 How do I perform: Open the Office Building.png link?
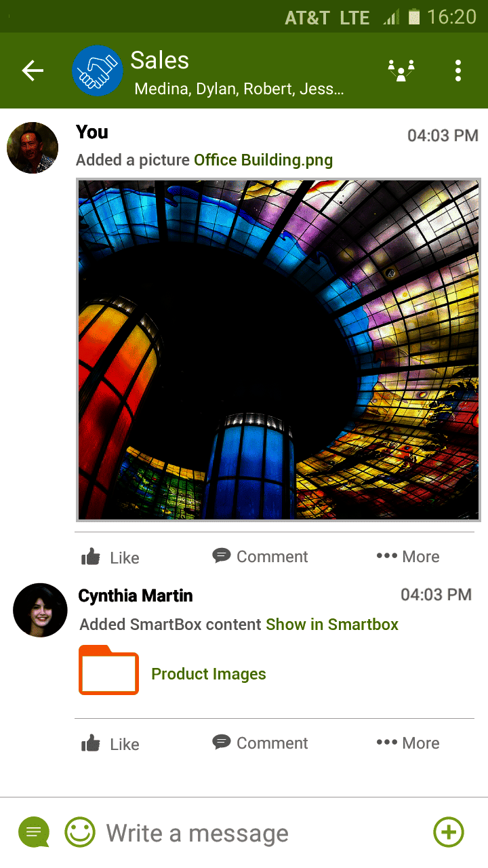point(263,160)
